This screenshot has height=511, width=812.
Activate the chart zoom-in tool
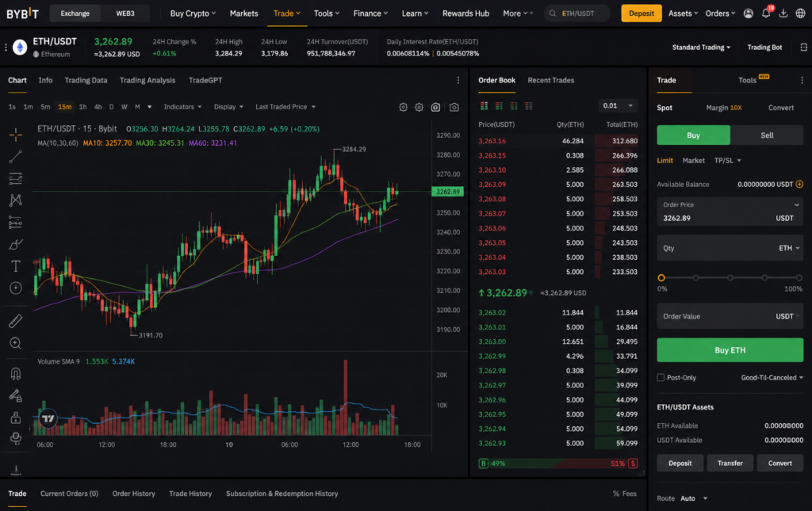[16, 343]
